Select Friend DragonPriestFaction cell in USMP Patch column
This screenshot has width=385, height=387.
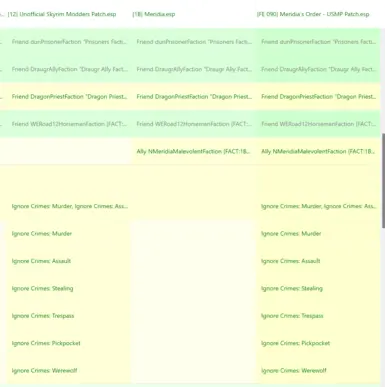(318, 97)
